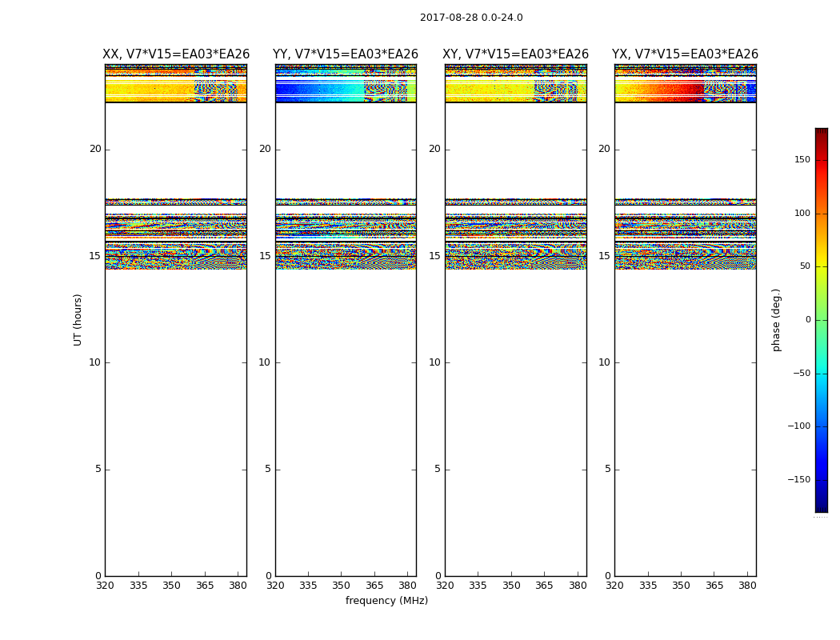Select the 'YX, V7*V15=EA03*EA26' subplot title
The image size is (840, 640).
(x=685, y=54)
